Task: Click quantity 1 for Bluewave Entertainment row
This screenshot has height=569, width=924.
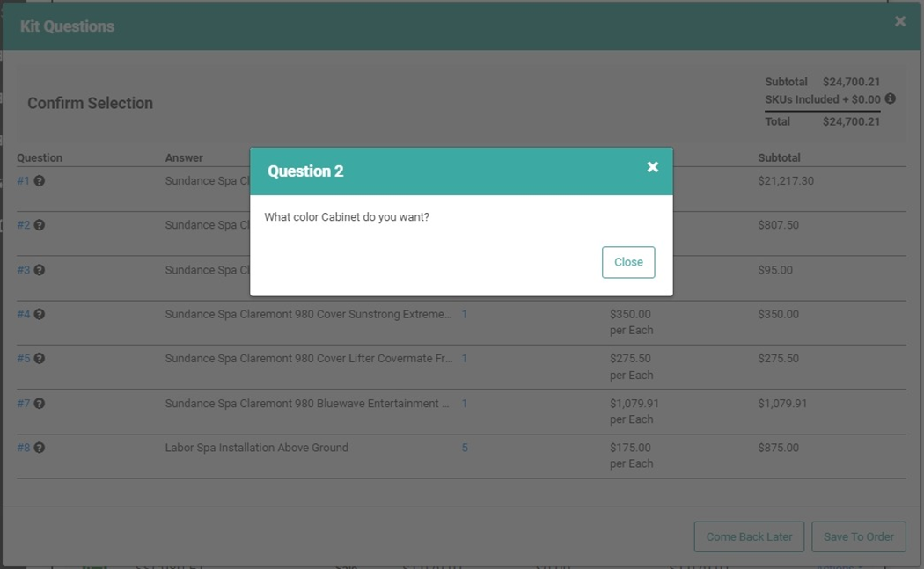Action: pyautogui.click(x=465, y=404)
